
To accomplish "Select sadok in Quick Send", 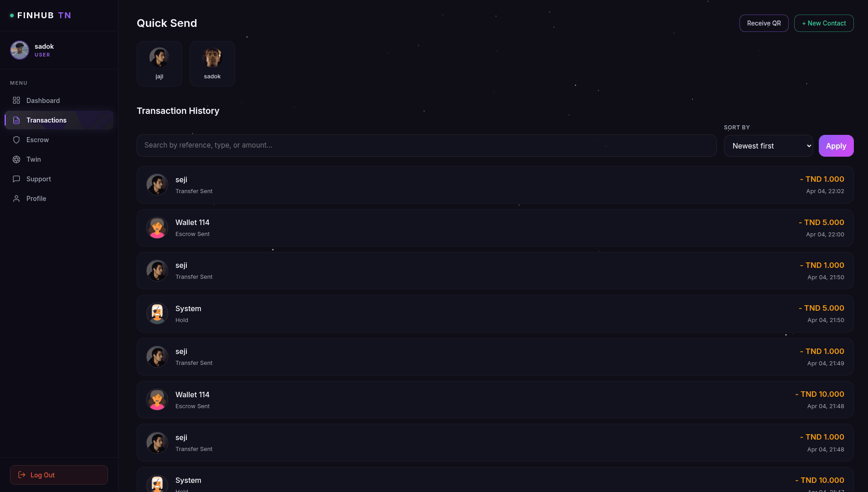I will 212,63.
